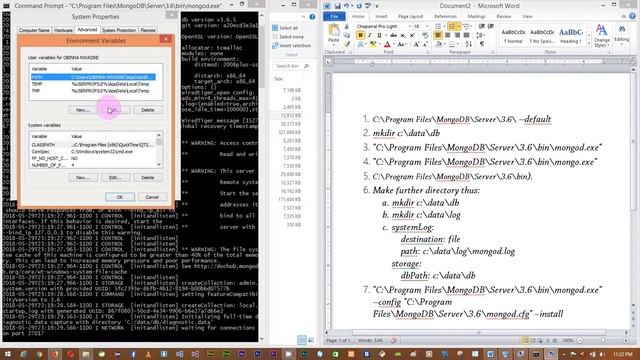The image size is (640, 360).
Task: Open the Change Case Aa dropdown
Action: [x=402, y=44]
